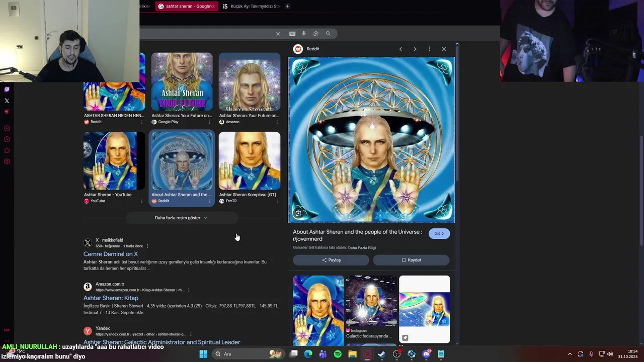Click the preview panel vertical scrollbar
This screenshot has width=644, height=362.
point(457,113)
